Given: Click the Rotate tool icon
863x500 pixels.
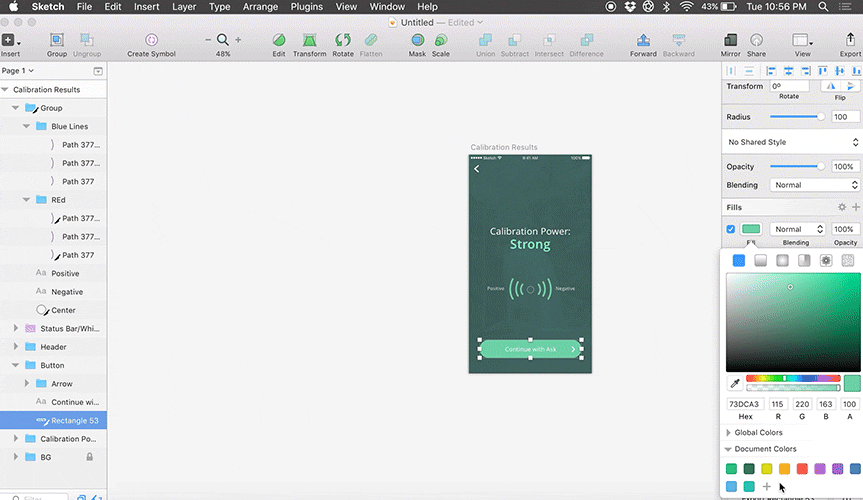Looking at the screenshot, I should 343,40.
